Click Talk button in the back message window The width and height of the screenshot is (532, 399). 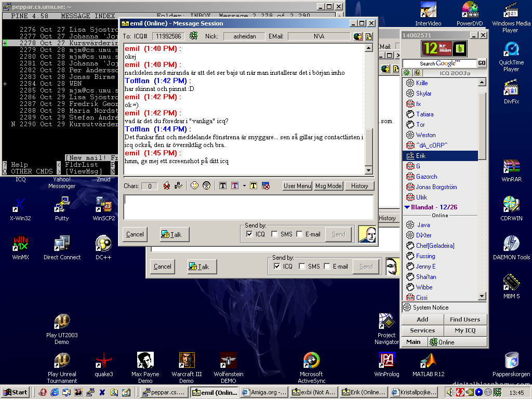(x=202, y=267)
